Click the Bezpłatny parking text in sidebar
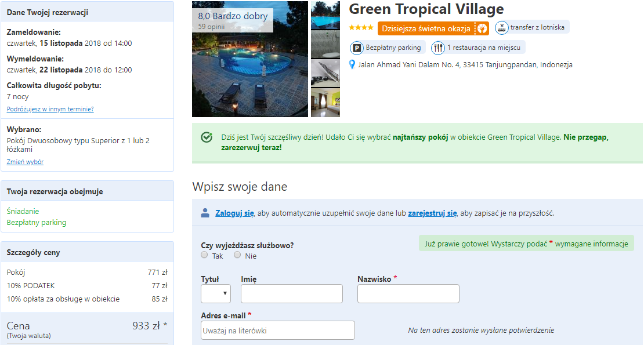Viewport: 644px width, 345px height. 37,222
